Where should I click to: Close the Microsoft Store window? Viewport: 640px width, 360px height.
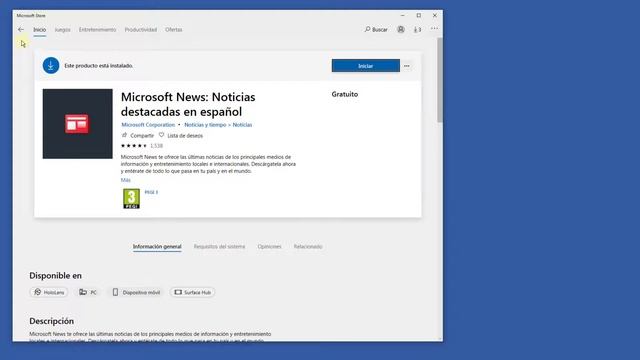coord(435,15)
